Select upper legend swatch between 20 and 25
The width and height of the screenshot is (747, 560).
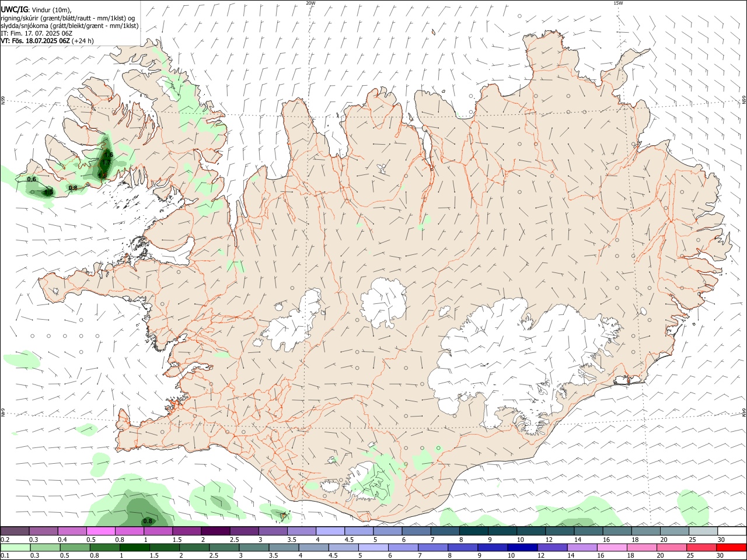674,531
